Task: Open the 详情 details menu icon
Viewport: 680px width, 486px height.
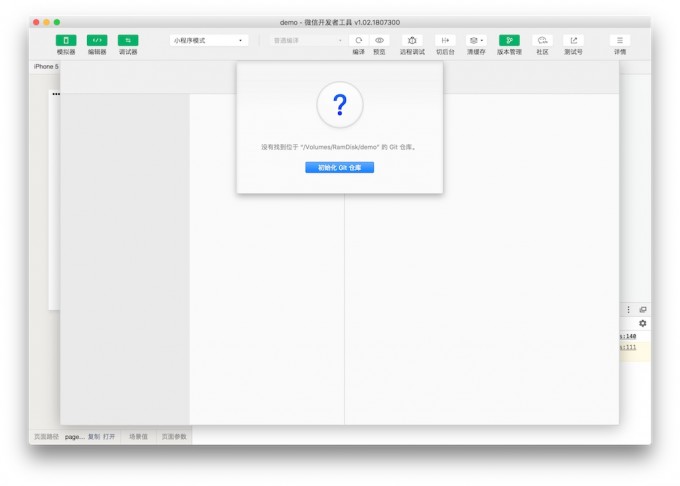Action: coord(620,40)
